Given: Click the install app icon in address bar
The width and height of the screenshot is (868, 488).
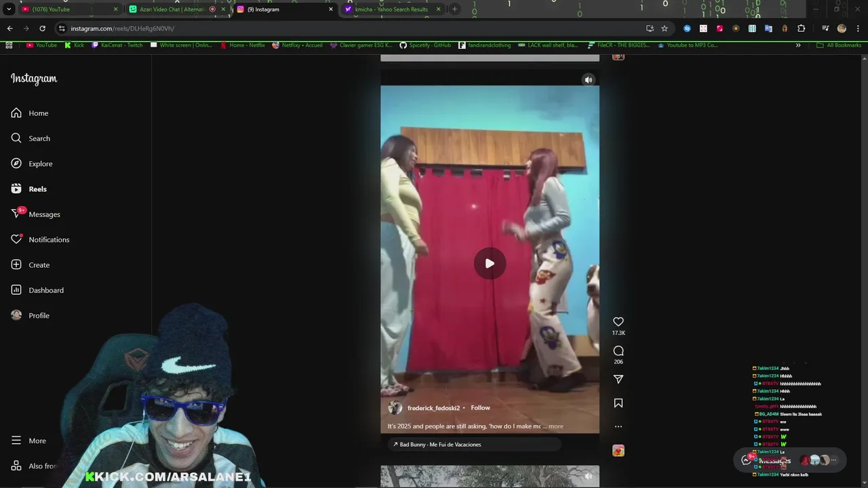Looking at the screenshot, I should coord(650,28).
